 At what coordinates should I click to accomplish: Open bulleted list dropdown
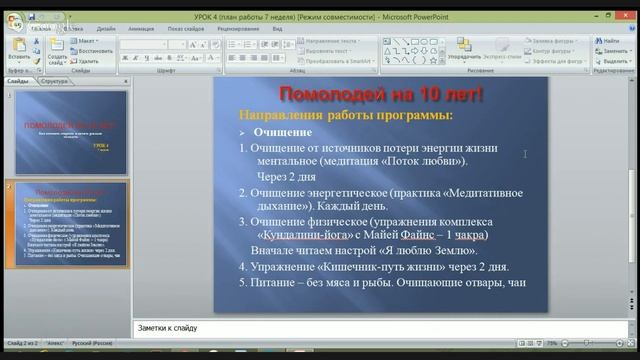point(234,44)
